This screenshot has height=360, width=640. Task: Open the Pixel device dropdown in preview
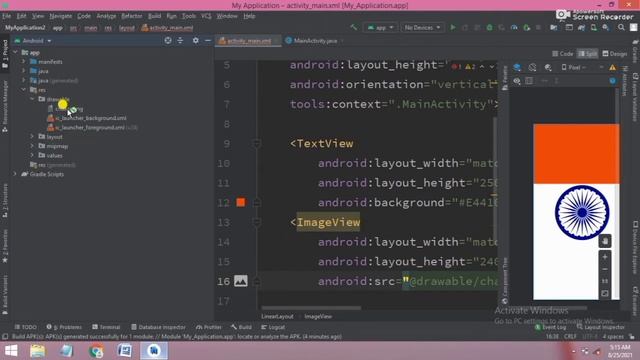(574, 67)
